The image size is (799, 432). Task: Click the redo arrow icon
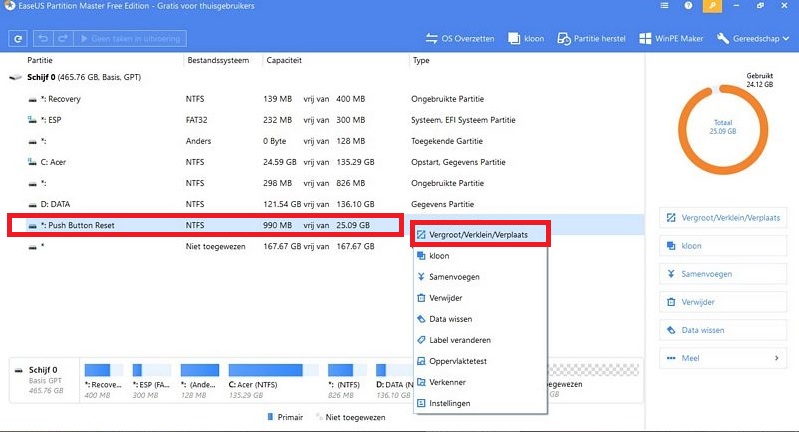(63, 39)
